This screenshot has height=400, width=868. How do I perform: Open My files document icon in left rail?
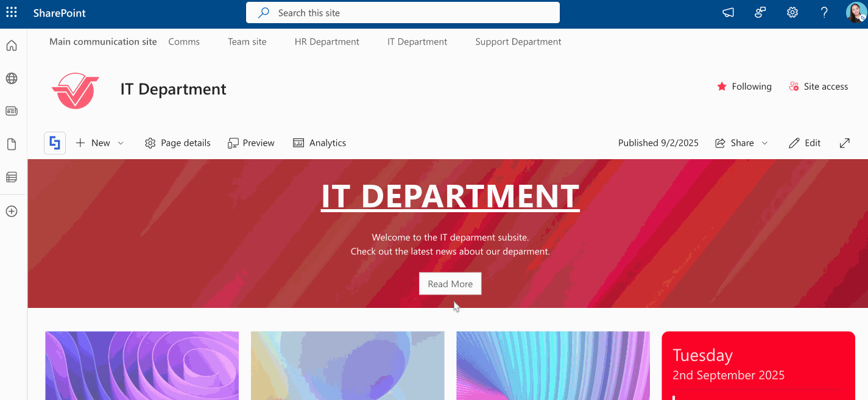[x=12, y=145]
